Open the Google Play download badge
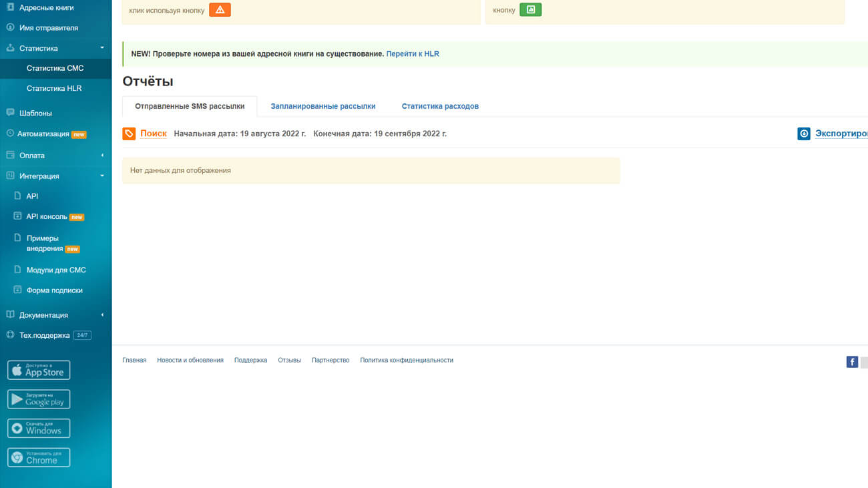The image size is (868, 488). (x=39, y=399)
